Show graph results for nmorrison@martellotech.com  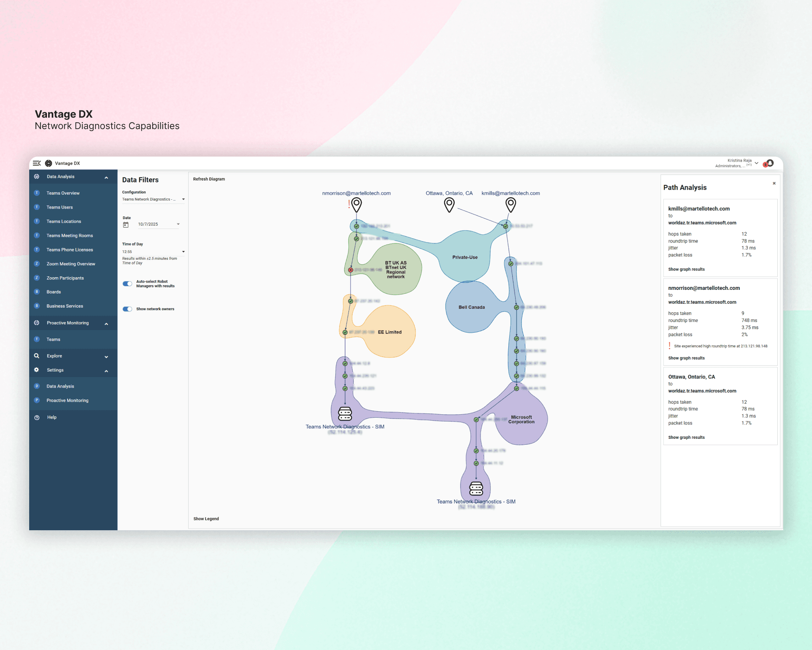(x=686, y=358)
